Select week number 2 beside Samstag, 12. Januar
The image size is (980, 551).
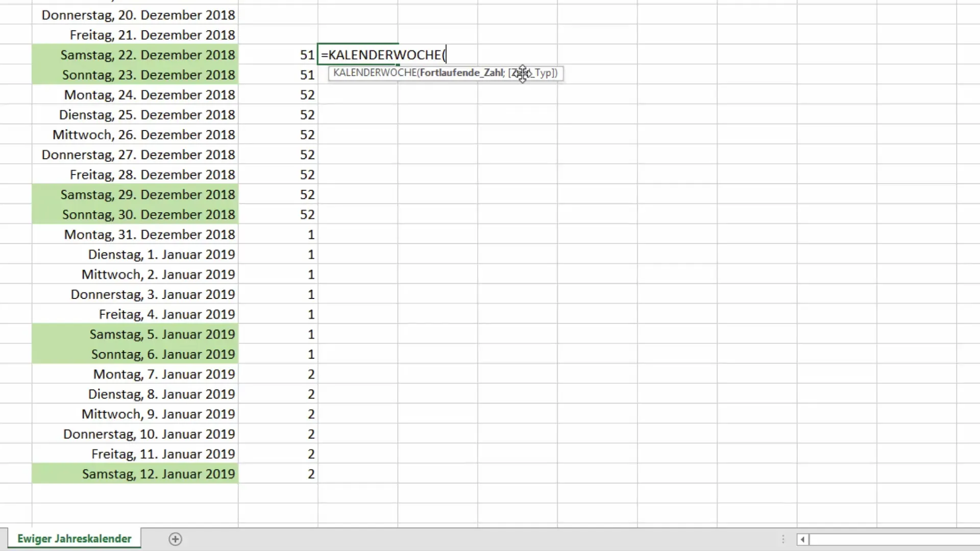[x=278, y=473]
